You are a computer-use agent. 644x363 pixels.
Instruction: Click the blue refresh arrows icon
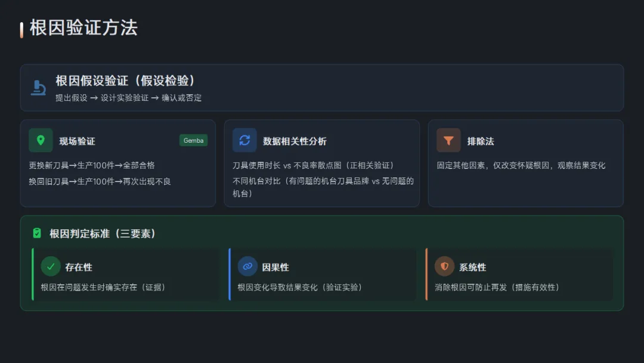[x=244, y=140]
